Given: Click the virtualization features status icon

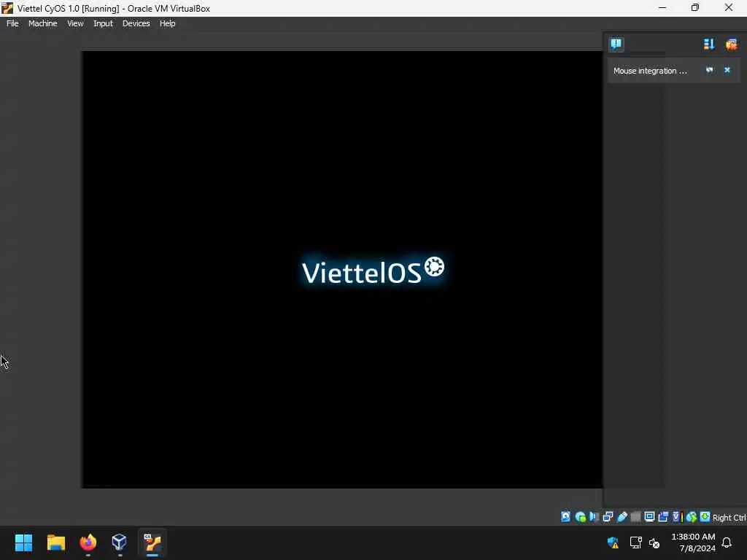Looking at the screenshot, I should pyautogui.click(x=678, y=517).
